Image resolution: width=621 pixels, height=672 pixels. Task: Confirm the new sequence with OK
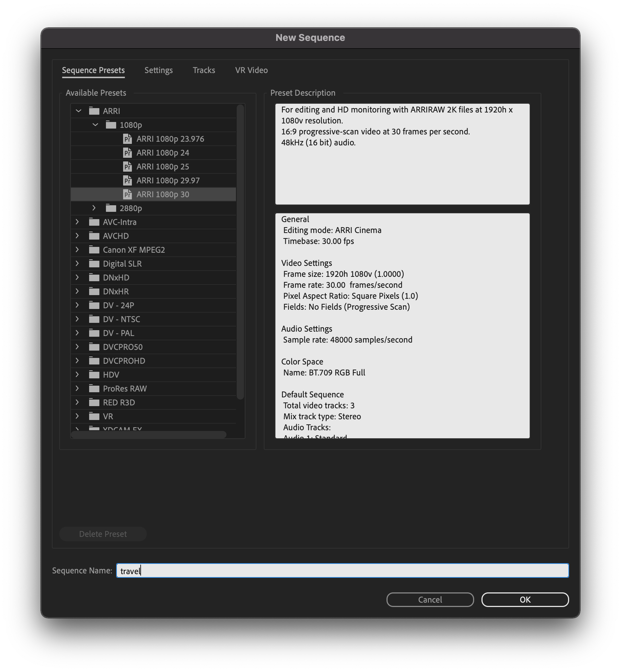coord(525,600)
